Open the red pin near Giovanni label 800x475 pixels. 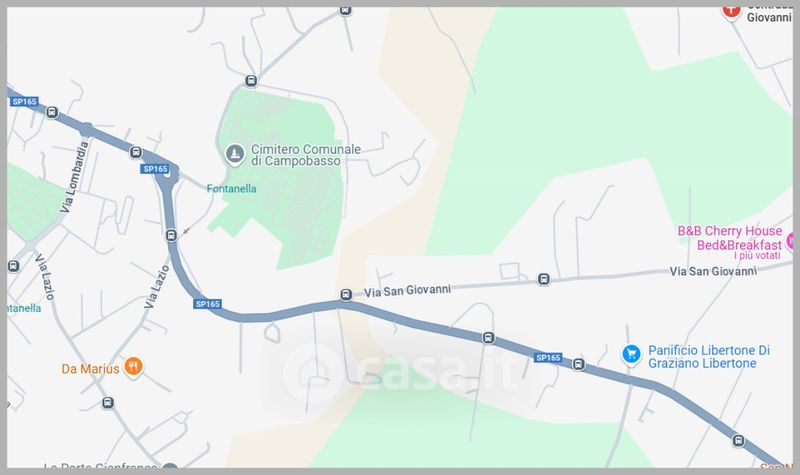731,11
